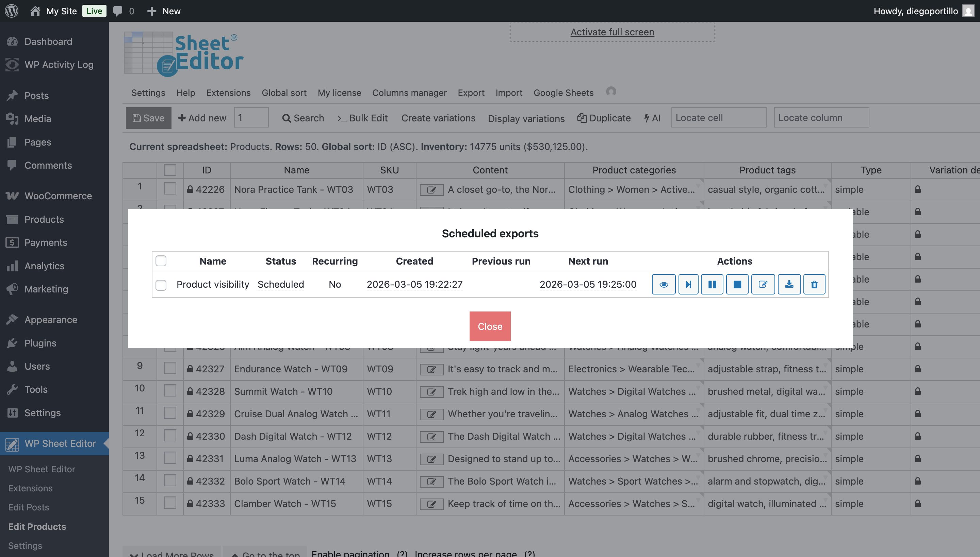This screenshot has height=557, width=980.
Task: Open WooCommerce in the admin sidebar
Action: 58,196
